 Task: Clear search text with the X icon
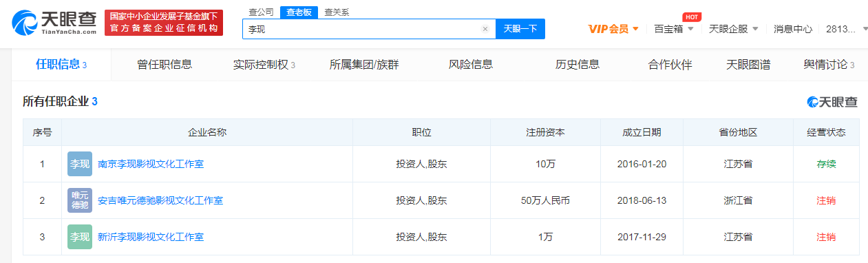click(485, 29)
